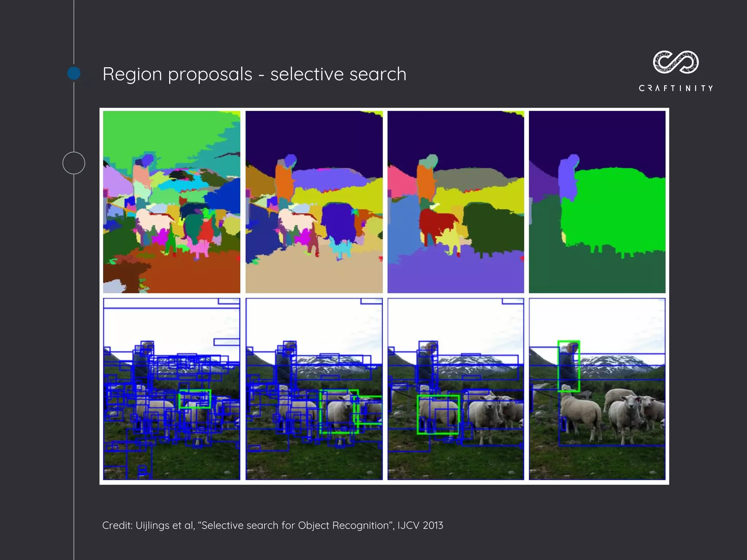Click the credit line citing Uijlings et al
This screenshot has width=747, height=560.
pyautogui.click(x=272, y=525)
